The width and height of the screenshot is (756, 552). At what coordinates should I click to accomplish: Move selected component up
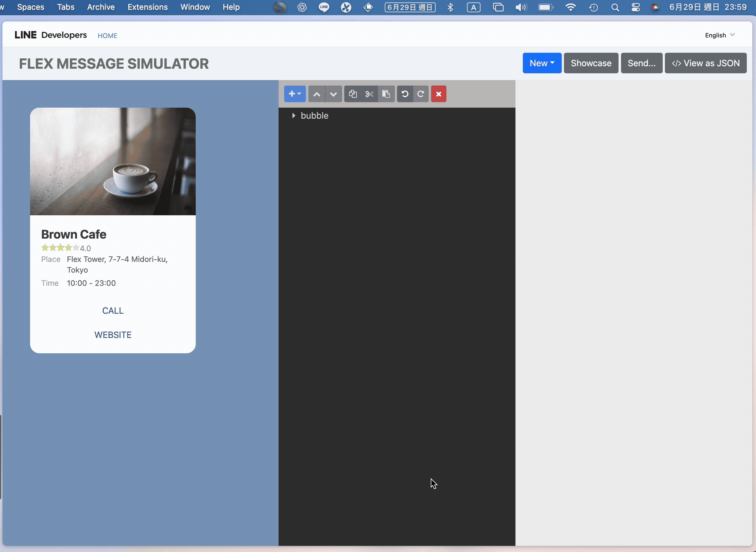click(317, 94)
